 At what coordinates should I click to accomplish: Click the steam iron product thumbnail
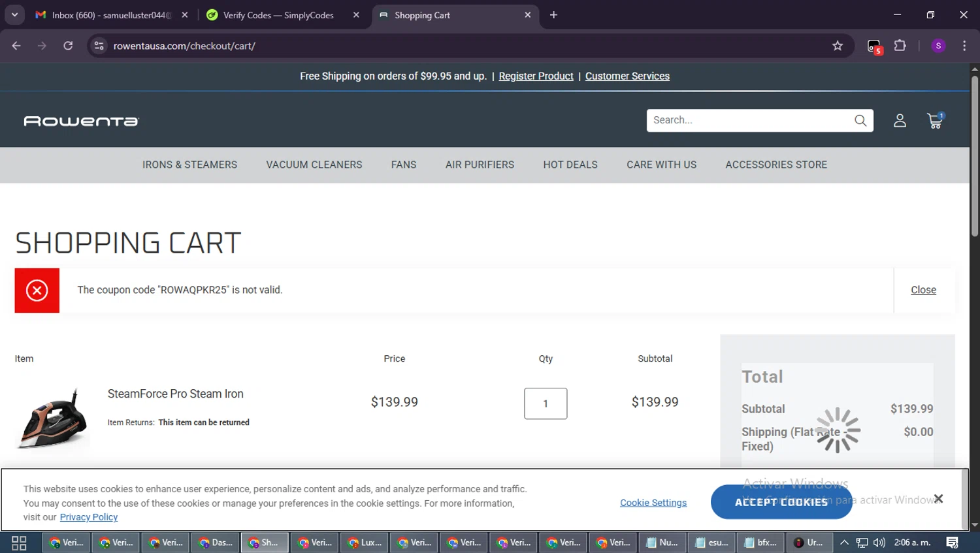52,419
